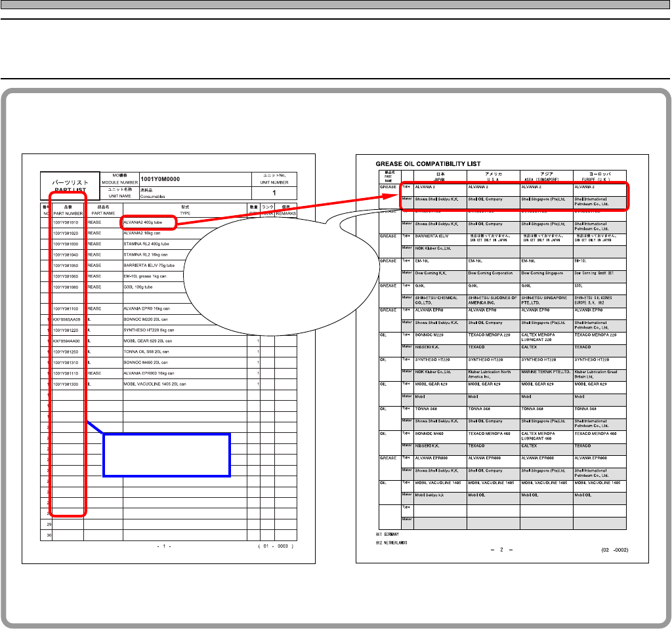Click "CALTEX MEROPA LUBRICANT 220" cell
Screen dimensions: 672x629
pos(538,338)
